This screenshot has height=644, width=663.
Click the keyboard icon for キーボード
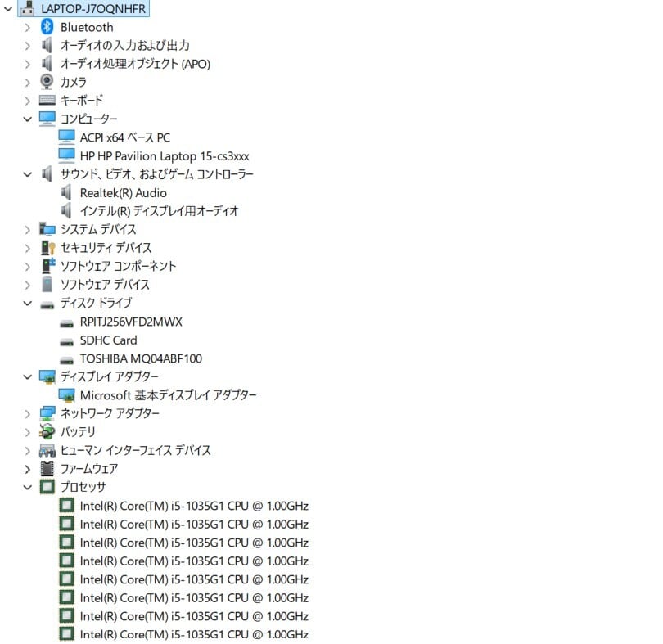tap(47, 101)
